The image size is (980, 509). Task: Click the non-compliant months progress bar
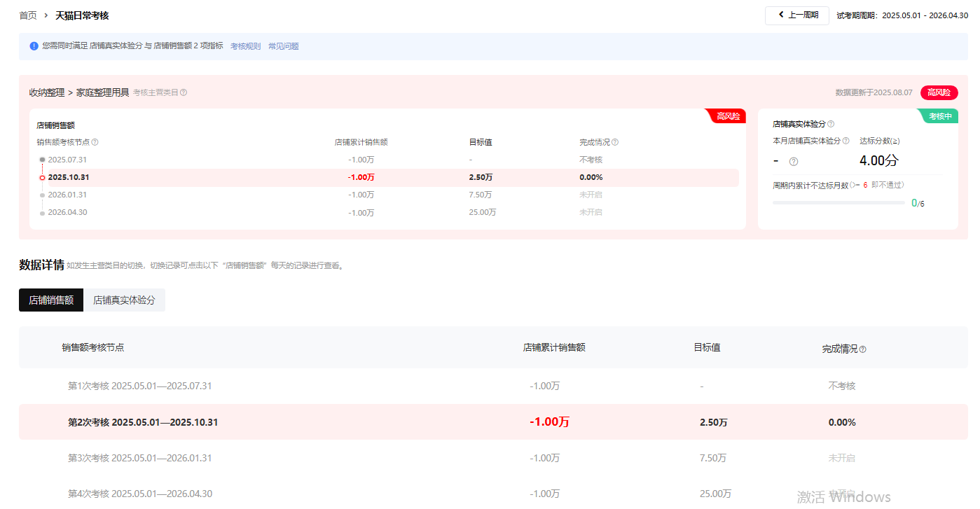tap(838, 203)
